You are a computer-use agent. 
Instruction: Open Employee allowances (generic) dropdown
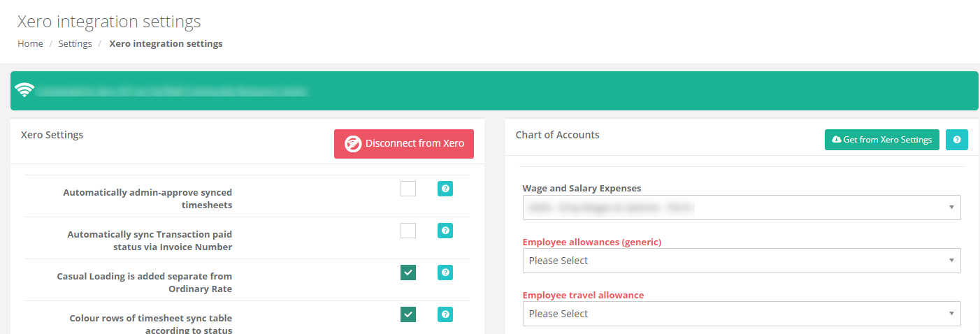[x=742, y=261]
